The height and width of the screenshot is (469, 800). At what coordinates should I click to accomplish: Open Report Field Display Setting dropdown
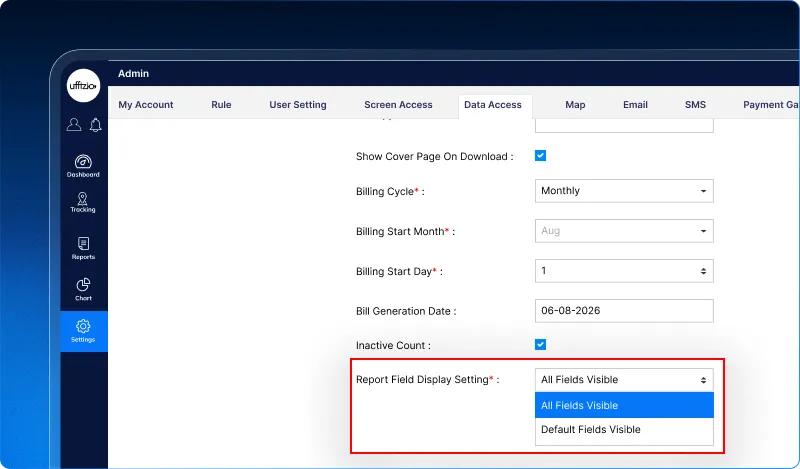coord(624,380)
